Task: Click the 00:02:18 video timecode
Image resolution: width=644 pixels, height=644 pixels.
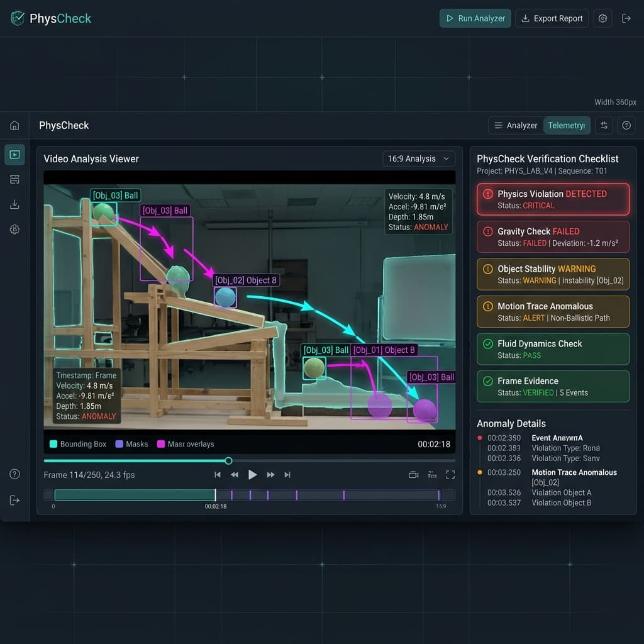Action: coord(434,444)
